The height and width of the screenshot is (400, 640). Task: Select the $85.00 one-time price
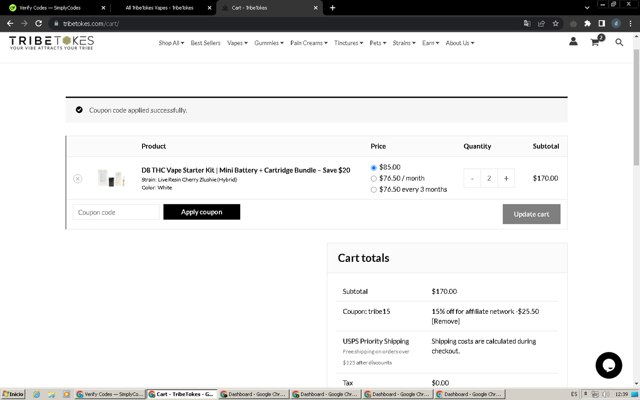point(373,168)
